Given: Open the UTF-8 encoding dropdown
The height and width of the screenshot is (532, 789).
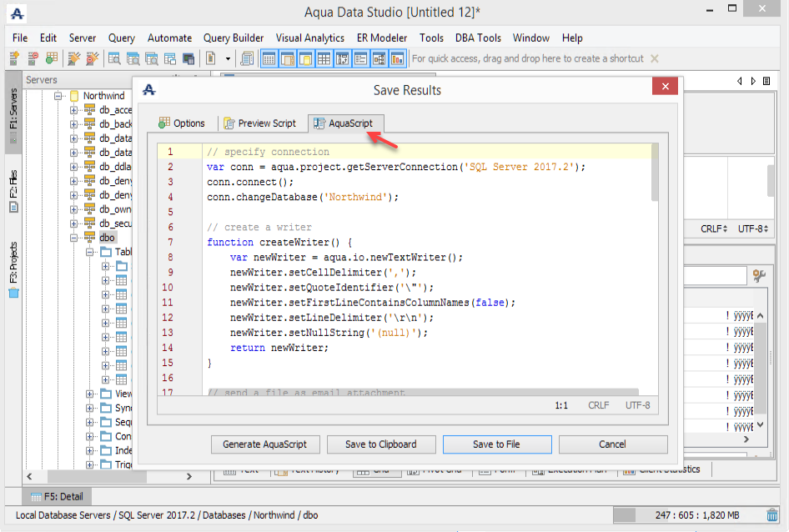Looking at the screenshot, I should pyautogui.click(x=753, y=228).
